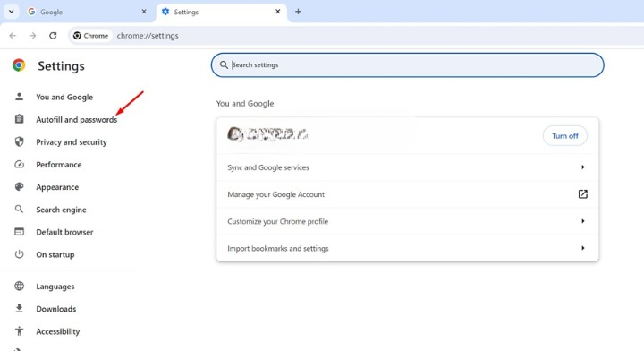The height and width of the screenshot is (351, 644).
Task: Click the Settings tab gear favicon
Action: (x=165, y=12)
